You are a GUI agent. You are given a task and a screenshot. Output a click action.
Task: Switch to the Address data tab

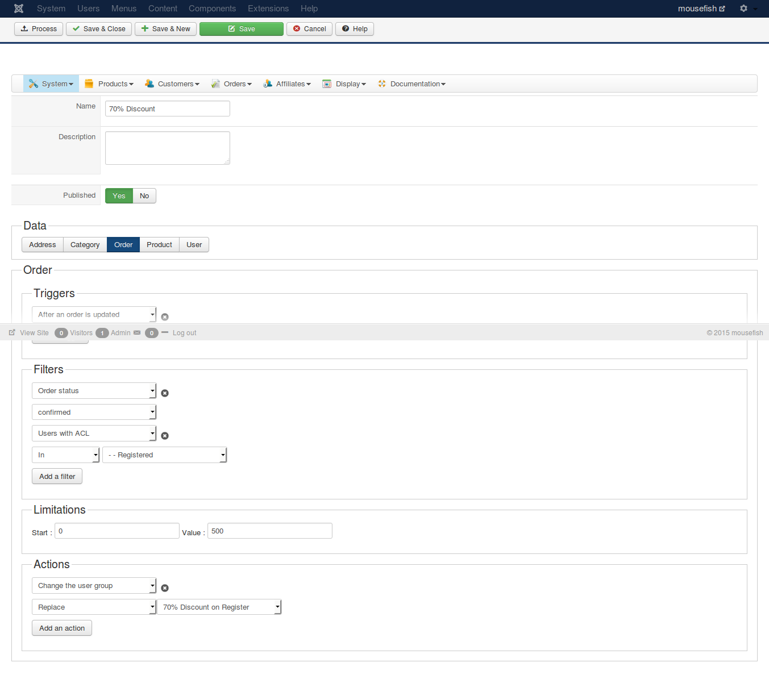[x=43, y=245]
